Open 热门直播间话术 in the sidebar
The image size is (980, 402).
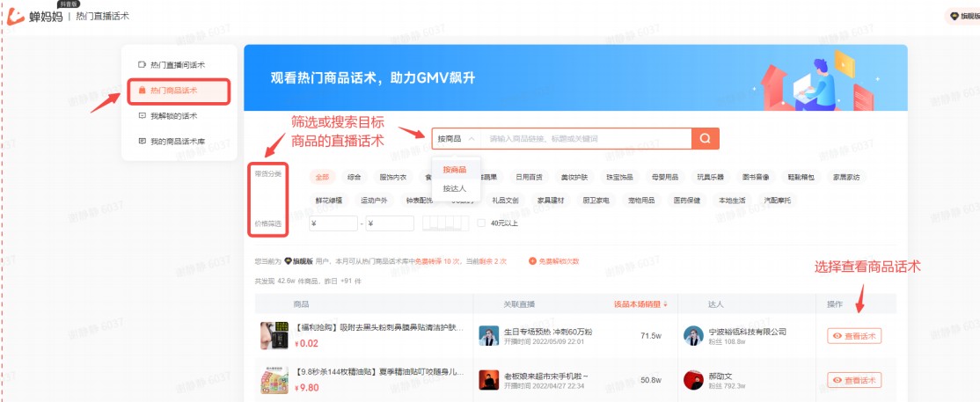click(179, 65)
